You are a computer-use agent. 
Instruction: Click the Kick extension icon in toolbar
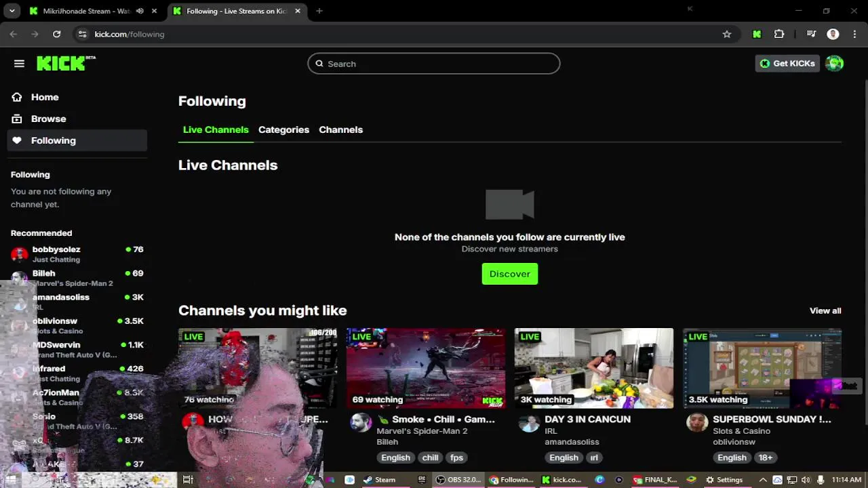point(757,34)
